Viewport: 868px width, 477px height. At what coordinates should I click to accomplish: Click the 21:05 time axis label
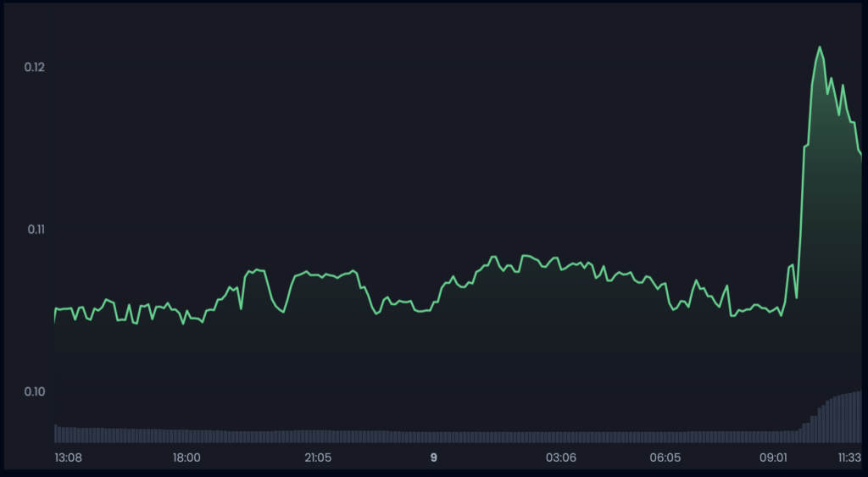pyautogui.click(x=318, y=458)
